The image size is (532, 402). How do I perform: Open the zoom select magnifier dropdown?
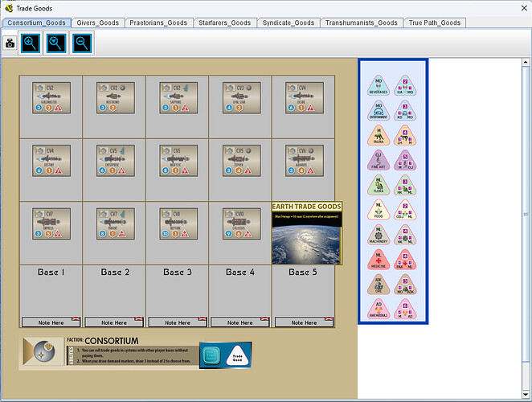point(57,43)
